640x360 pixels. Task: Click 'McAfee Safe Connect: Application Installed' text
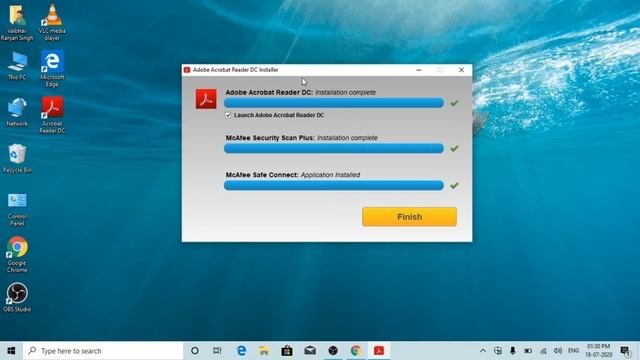click(x=293, y=175)
